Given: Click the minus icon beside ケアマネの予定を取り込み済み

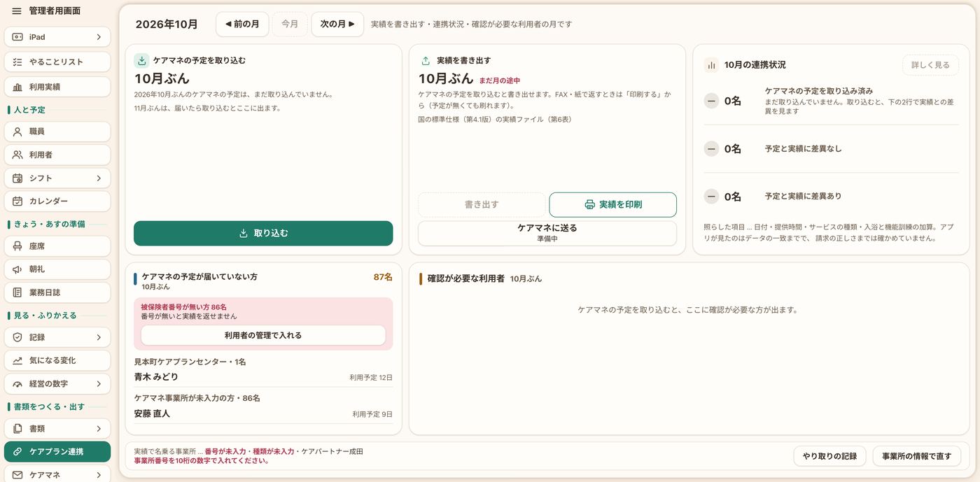Looking at the screenshot, I should tap(711, 101).
